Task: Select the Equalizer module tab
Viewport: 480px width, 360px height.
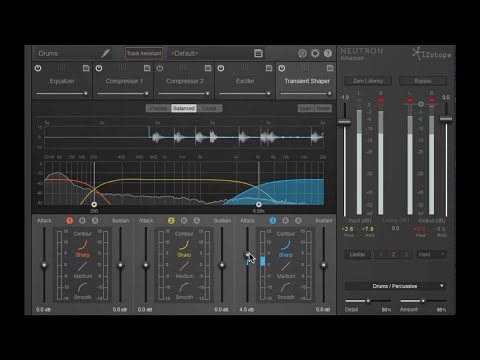Action: point(62,81)
